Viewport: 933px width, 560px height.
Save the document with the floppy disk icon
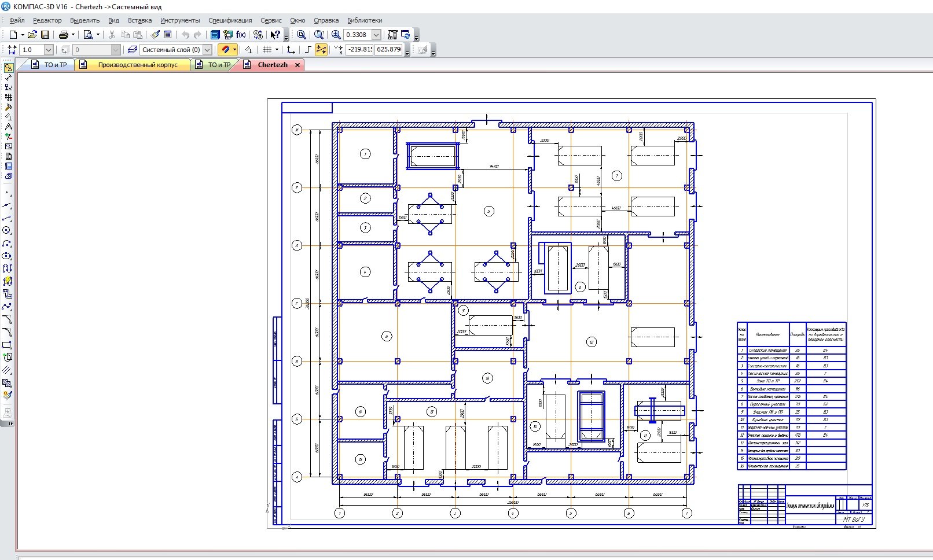45,35
